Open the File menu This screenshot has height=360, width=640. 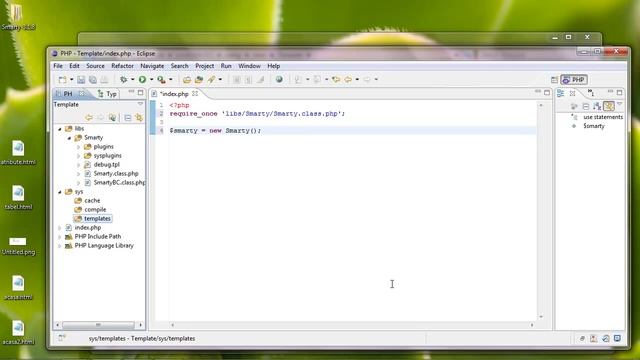pos(58,66)
